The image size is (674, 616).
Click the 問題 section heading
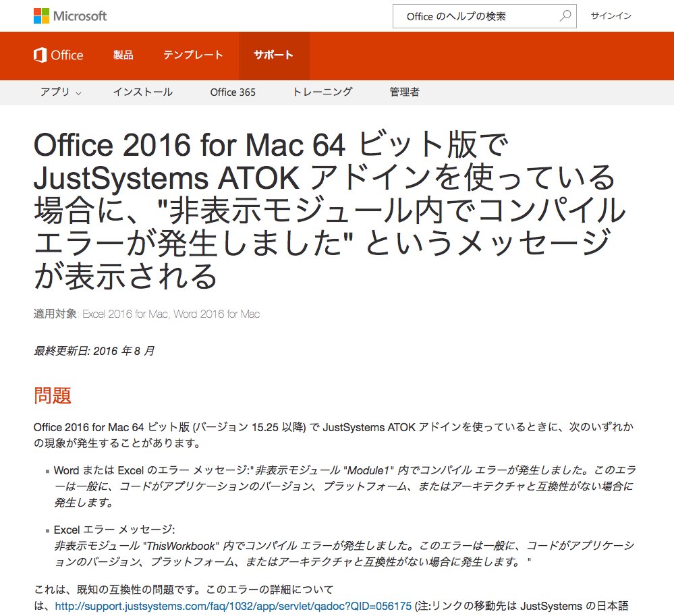pyautogui.click(x=53, y=395)
